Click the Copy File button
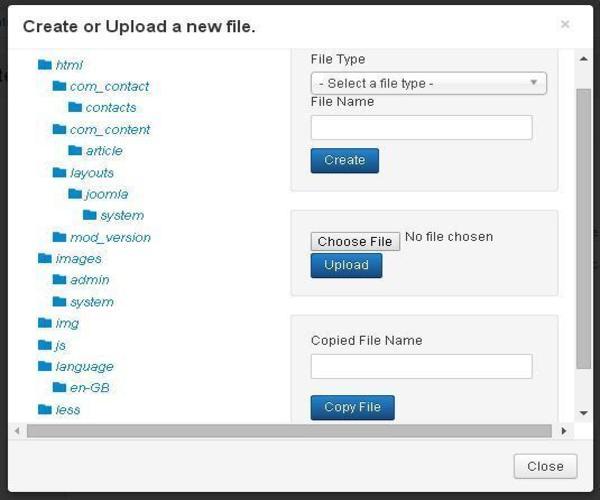 pos(352,407)
